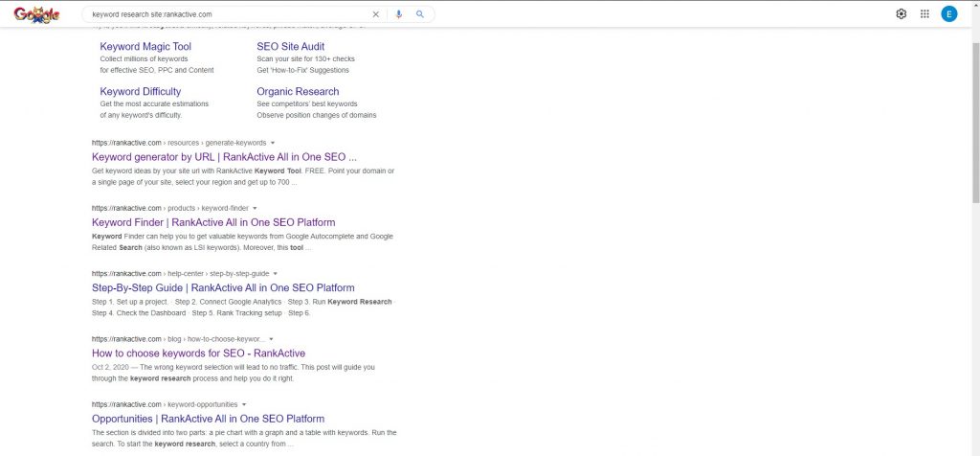The image size is (980, 456).
Task: Open the Google apps grid icon
Action: pyautogui.click(x=925, y=13)
